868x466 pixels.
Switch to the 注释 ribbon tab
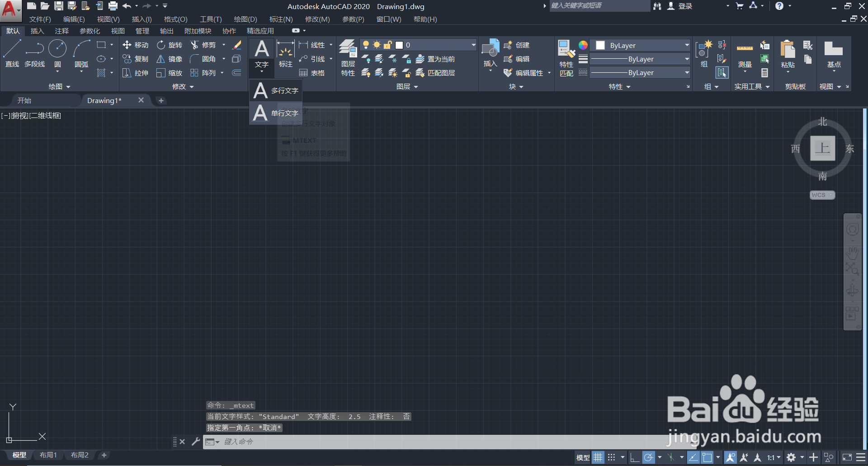pos(61,31)
